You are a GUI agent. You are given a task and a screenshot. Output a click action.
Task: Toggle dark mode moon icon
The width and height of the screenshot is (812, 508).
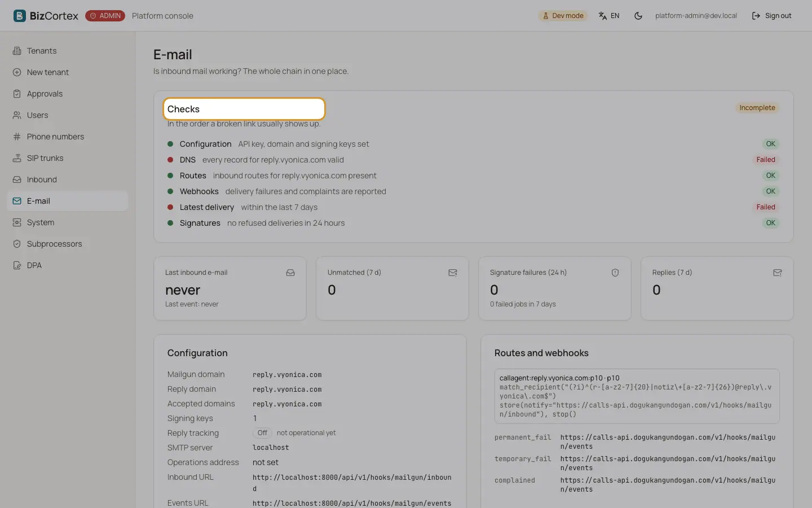(638, 16)
